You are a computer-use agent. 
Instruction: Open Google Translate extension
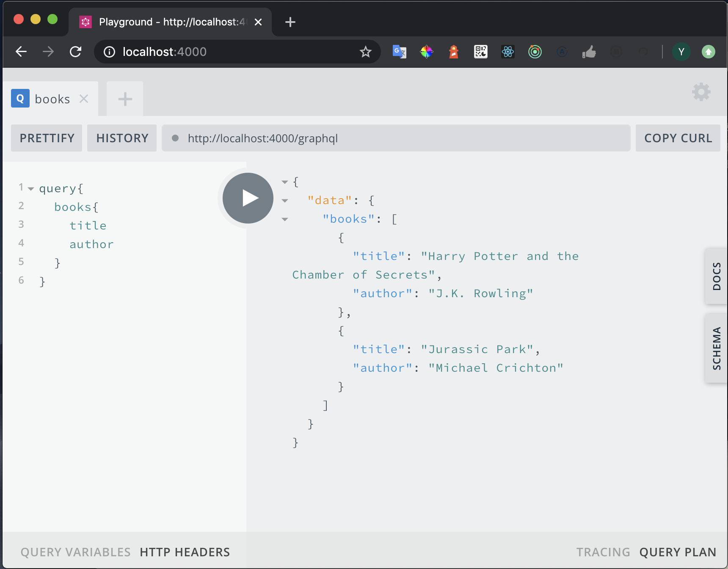point(399,52)
